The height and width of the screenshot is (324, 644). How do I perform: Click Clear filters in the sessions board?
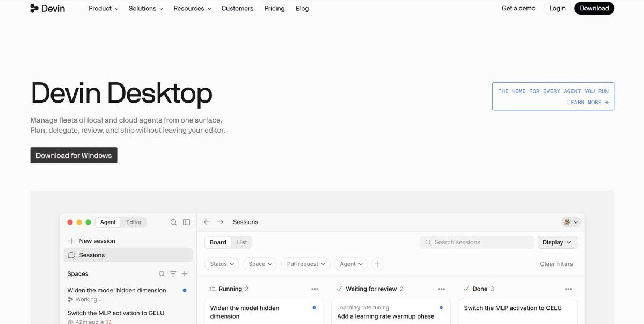click(557, 264)
